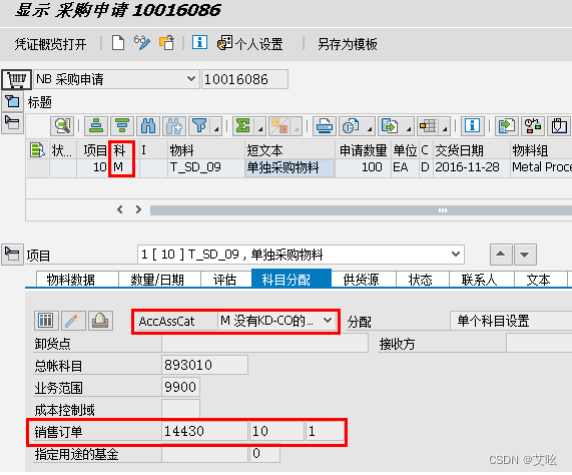Screen dimensions: 572x475
Task: Click the sort ascending icon
Action: pyautogui.click(x=96, y=126)
